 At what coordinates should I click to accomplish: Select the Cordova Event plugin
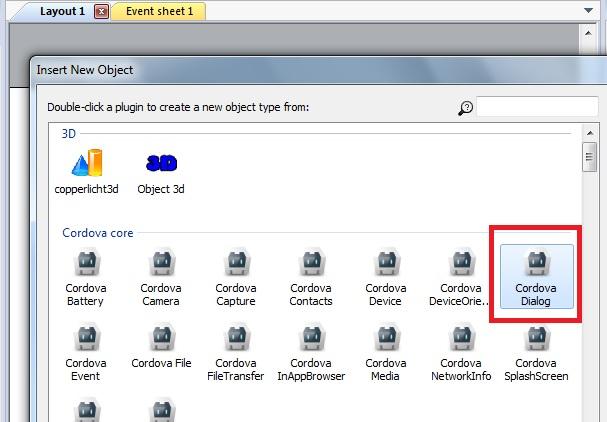[86, 353]
